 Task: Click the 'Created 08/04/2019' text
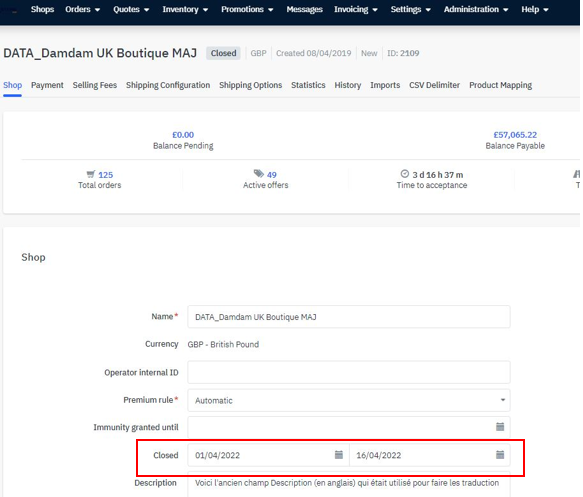(x=313, y=53)
